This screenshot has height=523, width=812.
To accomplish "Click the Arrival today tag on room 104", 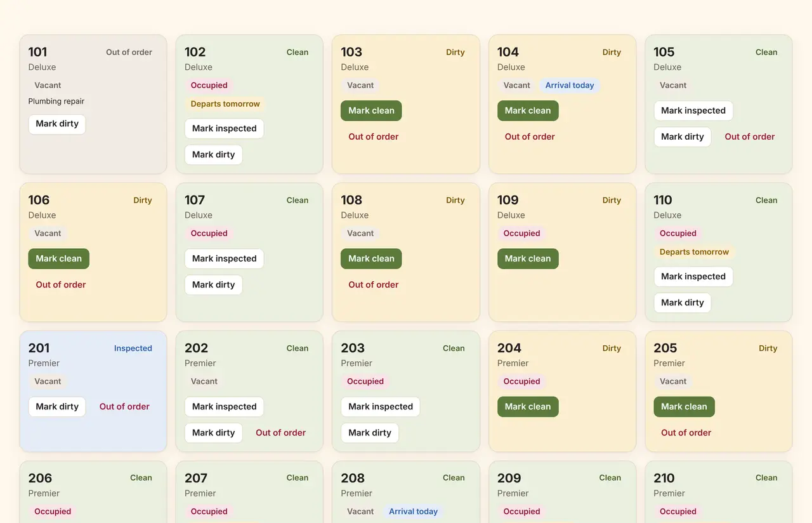I will (x=570, y=85).
